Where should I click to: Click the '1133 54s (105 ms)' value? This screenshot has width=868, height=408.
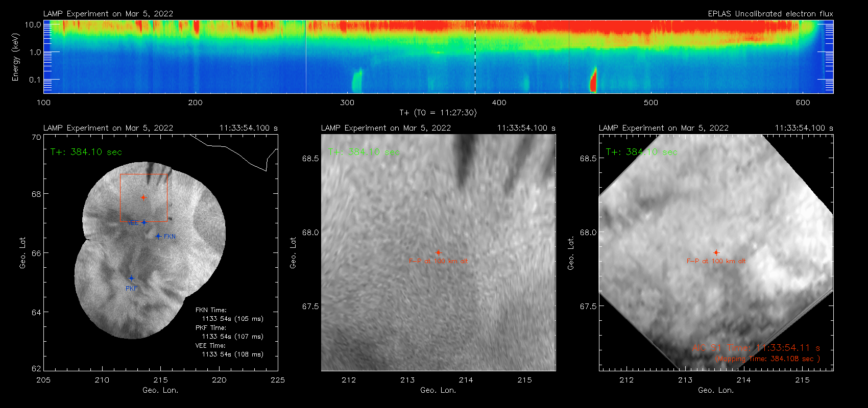(x=233, y=319)
